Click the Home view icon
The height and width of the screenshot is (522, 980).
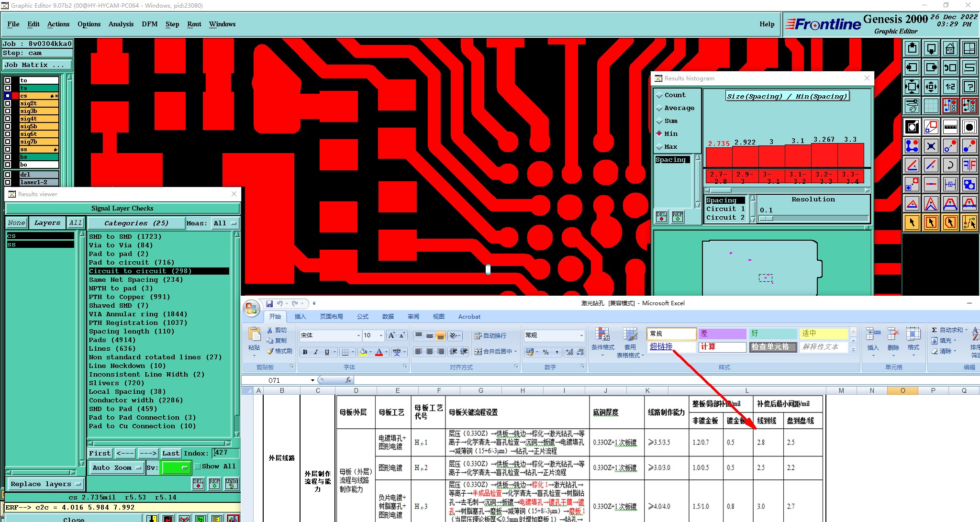click(950, 48)
